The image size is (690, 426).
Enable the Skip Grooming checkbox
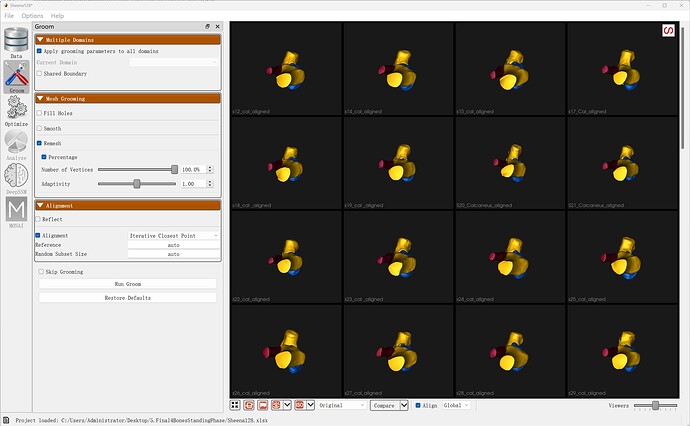click(x=41, y=272)
